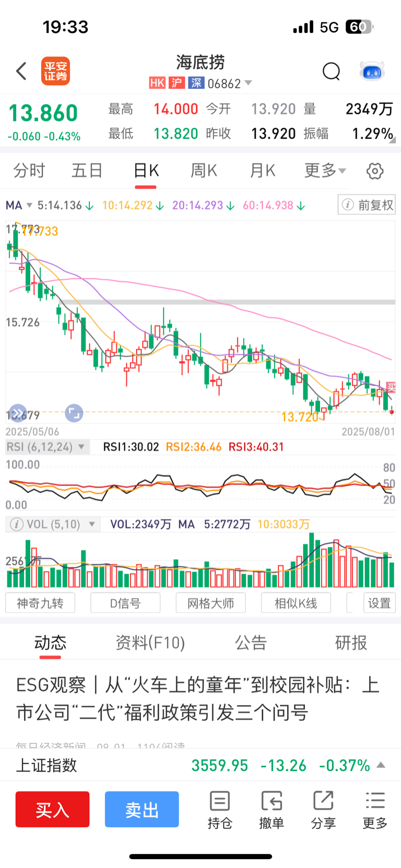This screenshot has height=868, width=401.
Task: Tap the 上证指数 3559.95 value
Action: point(219,765)
